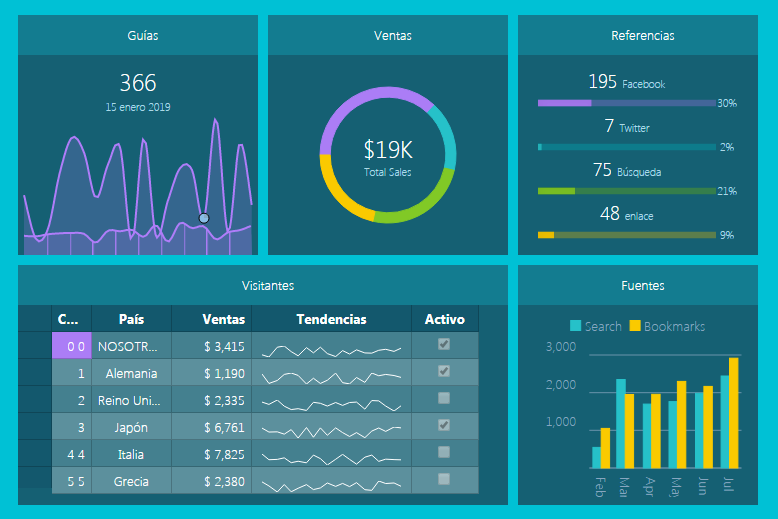Click the Tendencias column header

pyautogui.click(x=331, y=319)
